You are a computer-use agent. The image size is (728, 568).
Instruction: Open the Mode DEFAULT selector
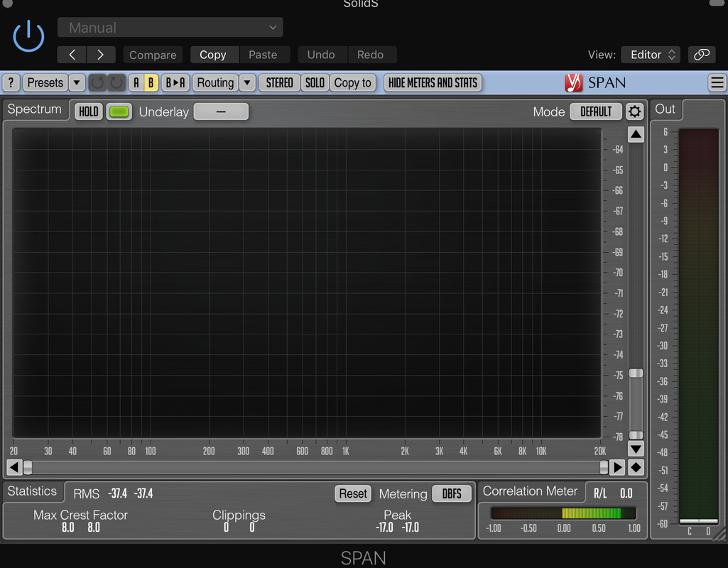[596, 112]
